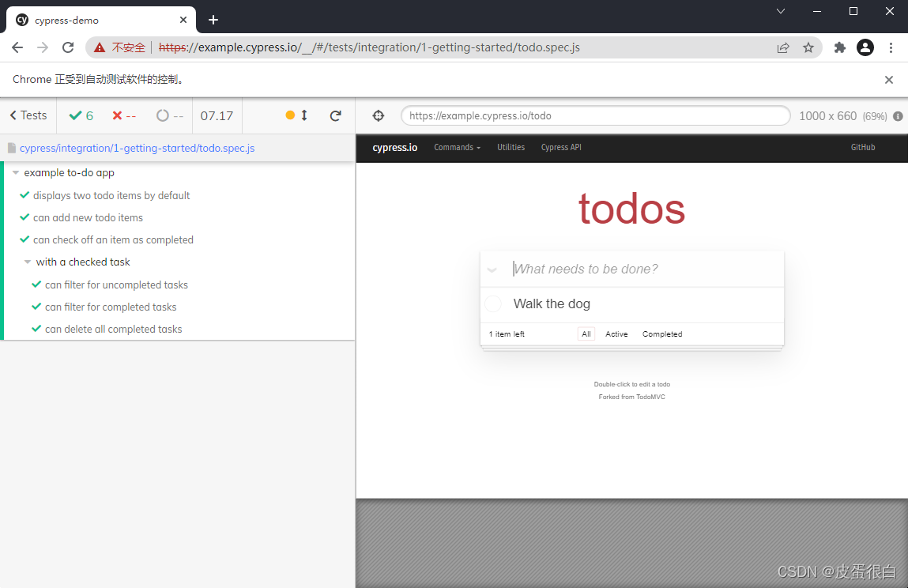Click the 1000 x 660 viewport size
908x588 pixels.
point(827,116)
